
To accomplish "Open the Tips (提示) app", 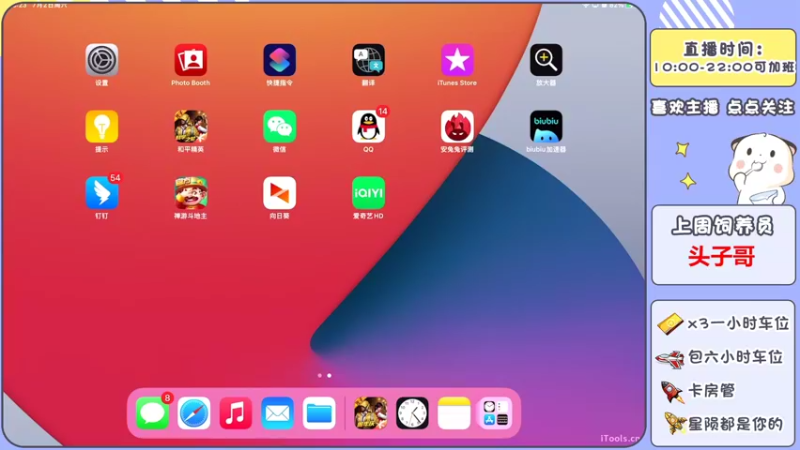I will (x=102, y=127).
